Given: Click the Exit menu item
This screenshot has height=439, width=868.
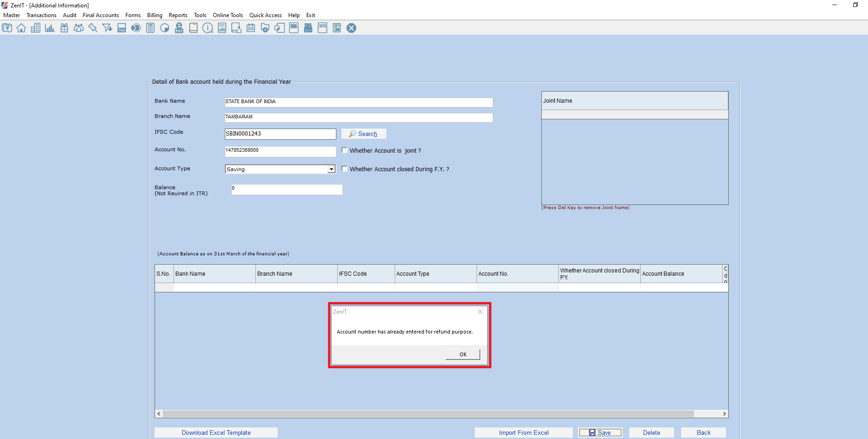Looking at the screenshot, I should click(x=310, y=15).
